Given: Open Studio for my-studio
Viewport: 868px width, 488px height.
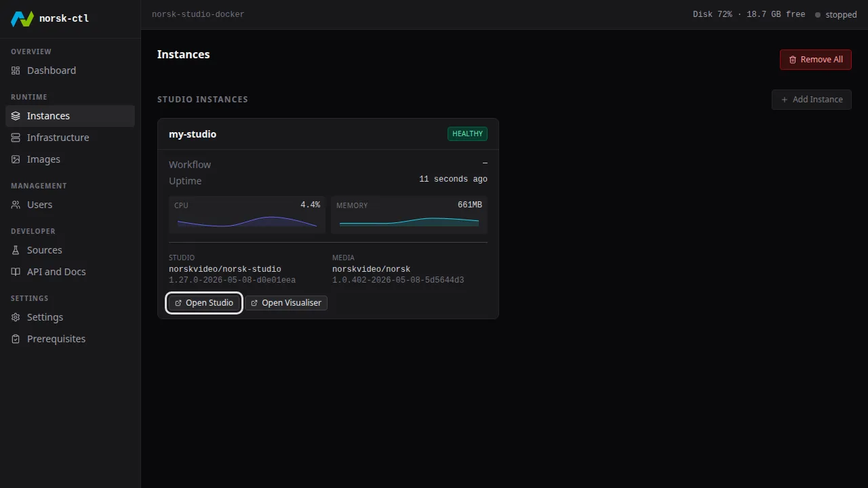Looking at the screenshot, I should [x=204, y=303].
